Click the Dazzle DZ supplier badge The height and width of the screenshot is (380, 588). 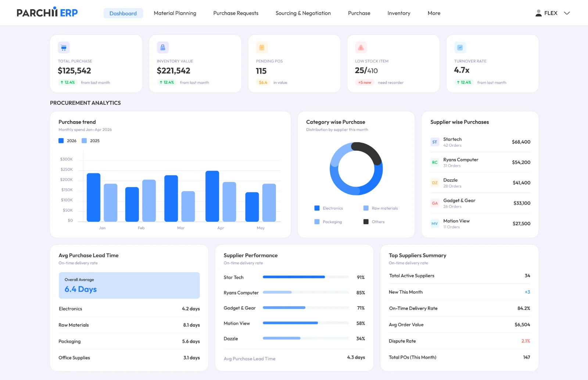[x=435, y=183]
